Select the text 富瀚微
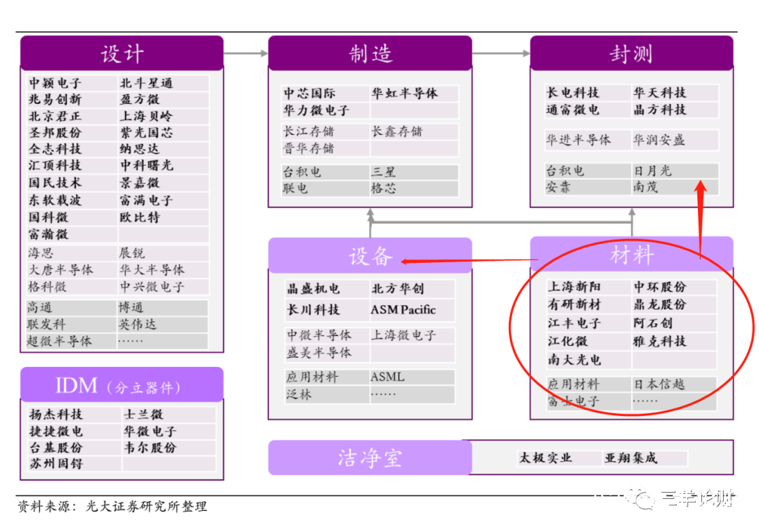The width and height of the screenshot is (759, 532). [48, 234]
